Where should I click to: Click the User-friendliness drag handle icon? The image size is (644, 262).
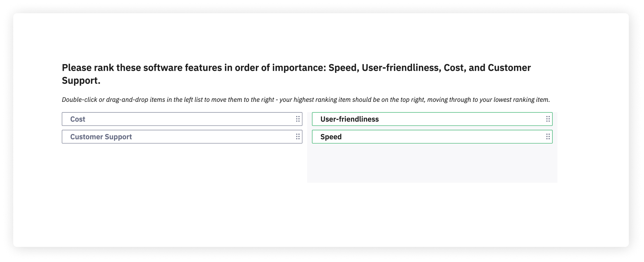(x=548, y=119)
